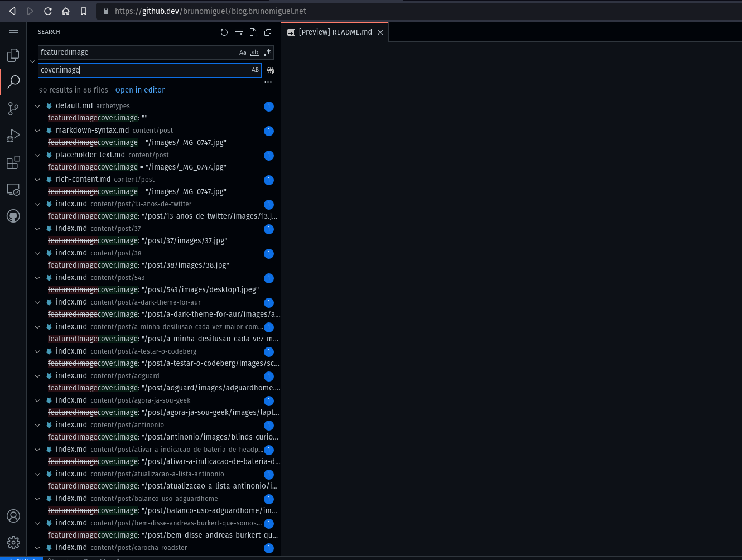Open the Accounts menu
This screenshot has width=742, height=560.
[13, 516]
